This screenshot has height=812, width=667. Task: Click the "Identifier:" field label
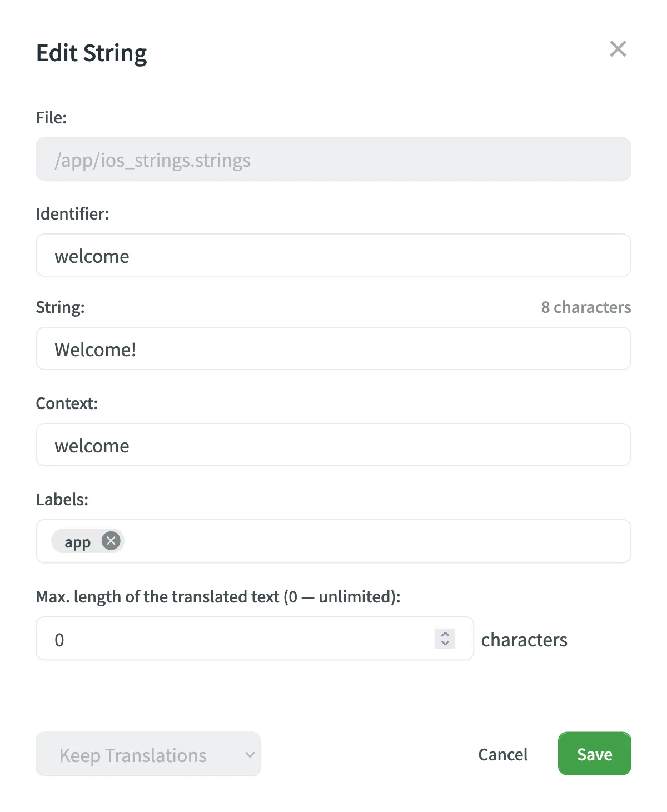(72, 214)
